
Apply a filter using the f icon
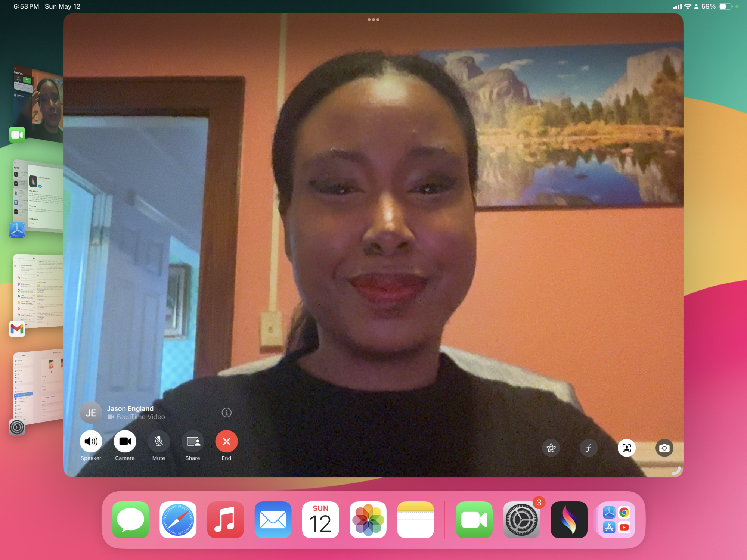(x=588, y=448)
